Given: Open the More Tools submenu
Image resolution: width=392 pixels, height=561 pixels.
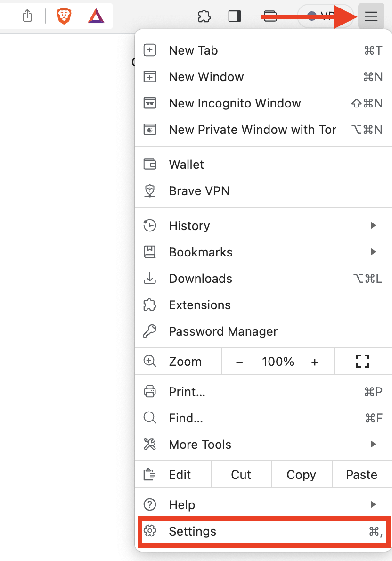Looking at the screenshot, I should pos(200,444).
